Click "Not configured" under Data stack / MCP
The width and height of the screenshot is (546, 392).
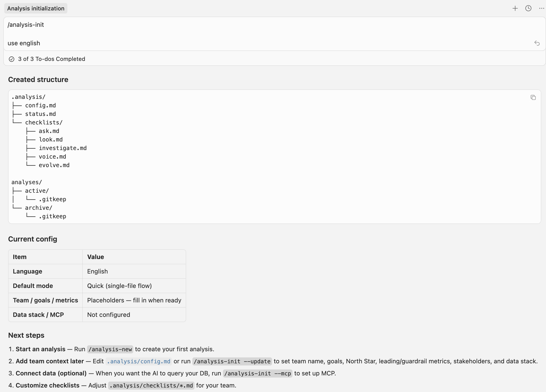point(109,315)
